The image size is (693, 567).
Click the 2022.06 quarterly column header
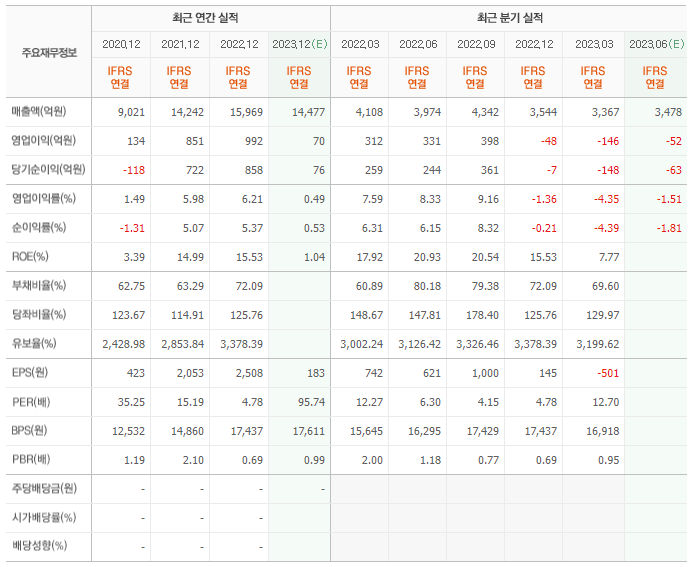click(x=418, y=44)
